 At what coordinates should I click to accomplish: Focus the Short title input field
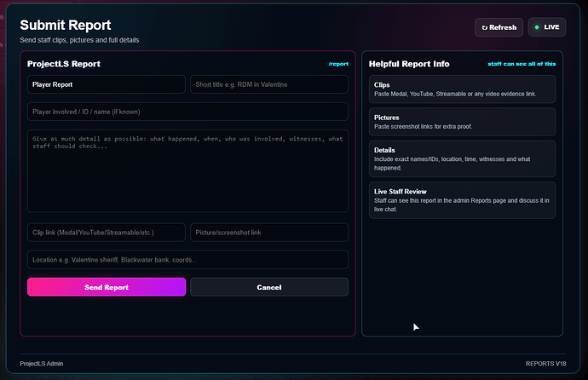pyautogui.click(x=269, y=84)
